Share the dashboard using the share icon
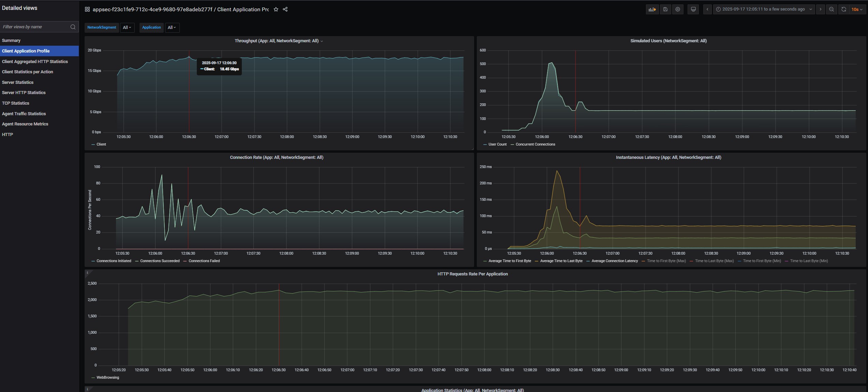 [285, 10]
